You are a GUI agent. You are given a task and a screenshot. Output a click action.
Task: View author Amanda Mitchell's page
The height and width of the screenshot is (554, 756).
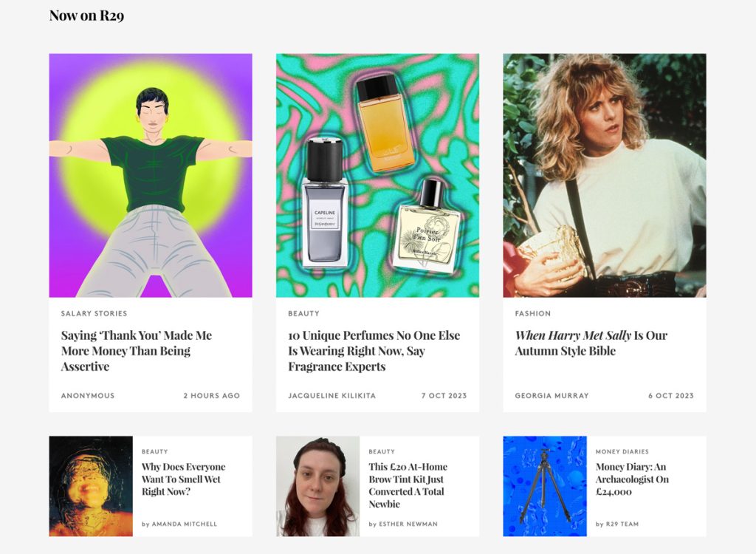(x=184, y=524)
